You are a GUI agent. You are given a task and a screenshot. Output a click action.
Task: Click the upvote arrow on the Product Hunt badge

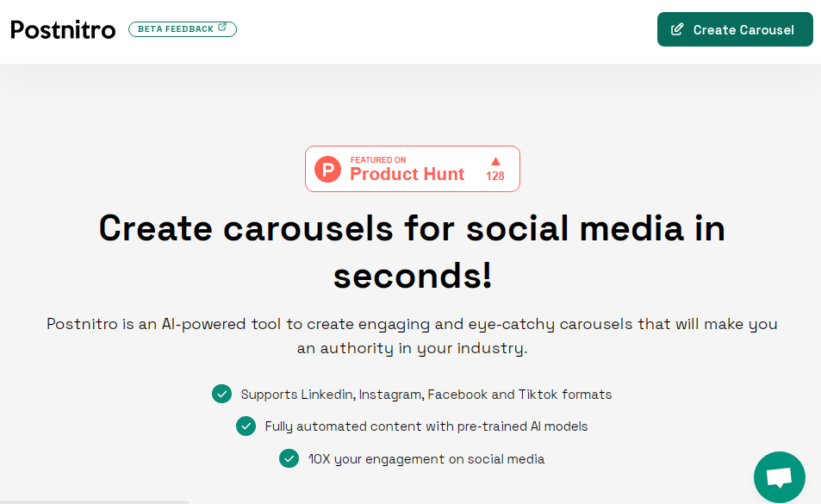tap(494, 160)
